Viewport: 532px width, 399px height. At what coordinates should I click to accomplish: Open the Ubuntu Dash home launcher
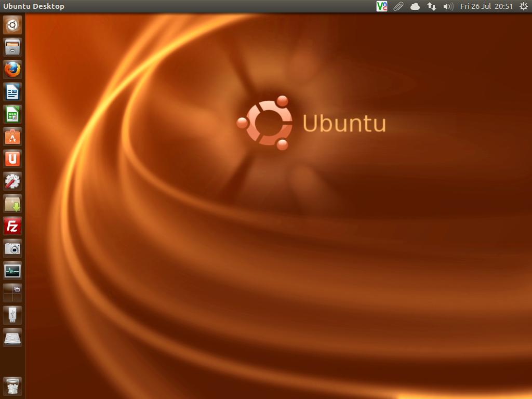point(12,25)
